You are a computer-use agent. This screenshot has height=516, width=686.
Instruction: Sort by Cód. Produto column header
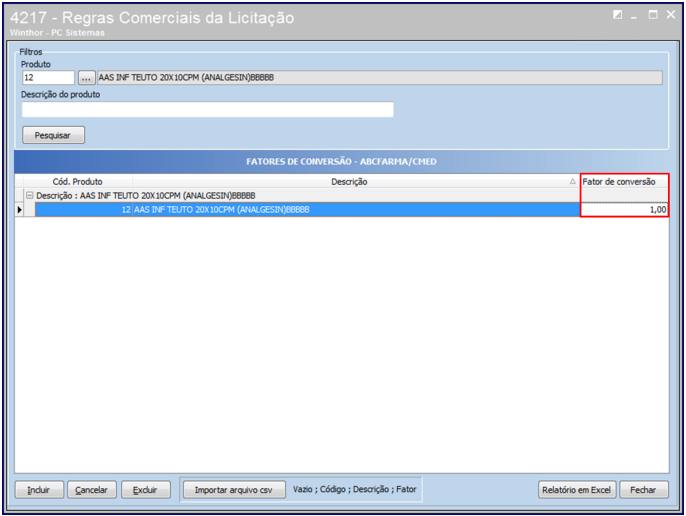click(x=77, y=182)
